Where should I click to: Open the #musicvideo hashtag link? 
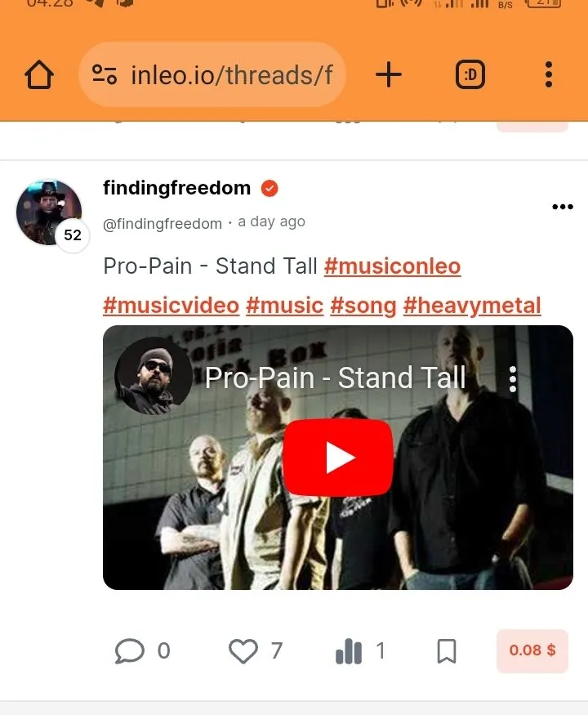point(171,306)
